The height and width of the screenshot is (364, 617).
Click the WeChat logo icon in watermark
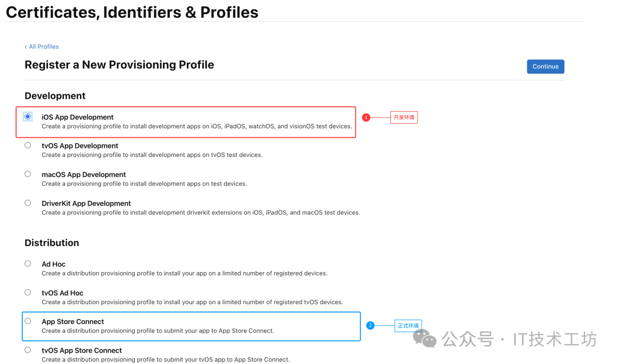coord(425,339)
